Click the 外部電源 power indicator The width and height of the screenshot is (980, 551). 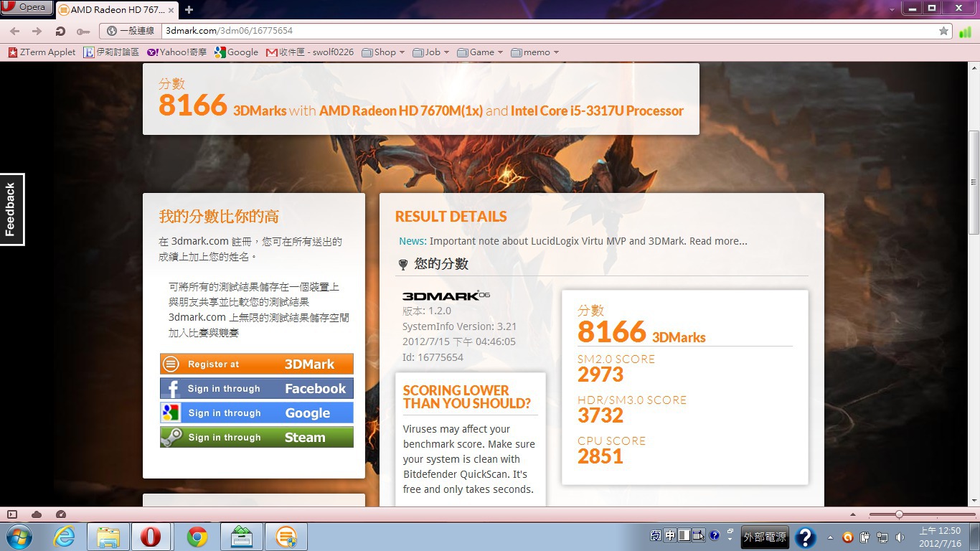click(765, 537)
